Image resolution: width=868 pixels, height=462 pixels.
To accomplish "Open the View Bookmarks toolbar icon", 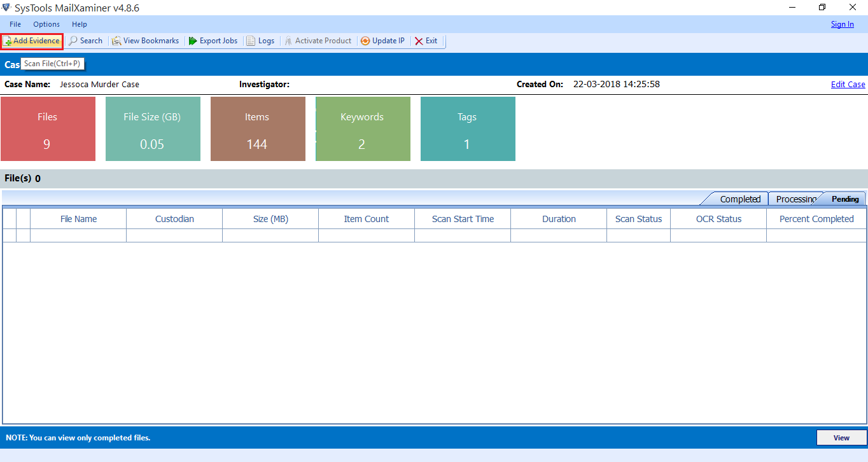I will [x=116, y=41].
